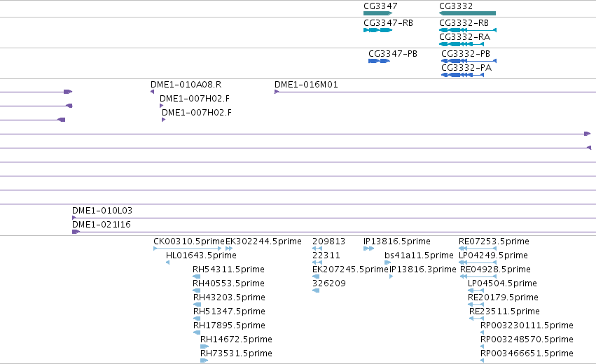This screenshot has width=596, height=364.
Task: Click the DME1-010A08.R arrow marker
Action: pyautogui.click(x=153, y=92)
